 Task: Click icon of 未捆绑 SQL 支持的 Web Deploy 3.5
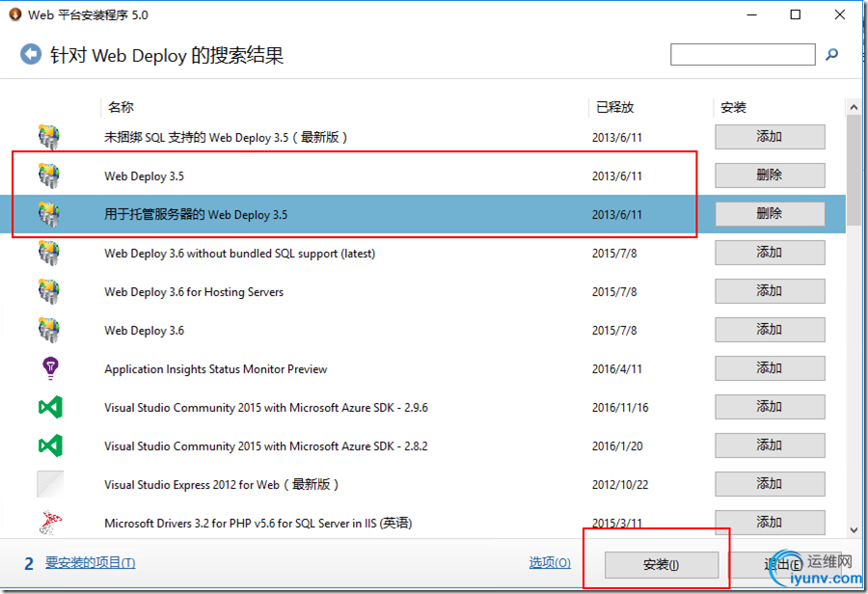pyautogui.click(x=49, y=137)
